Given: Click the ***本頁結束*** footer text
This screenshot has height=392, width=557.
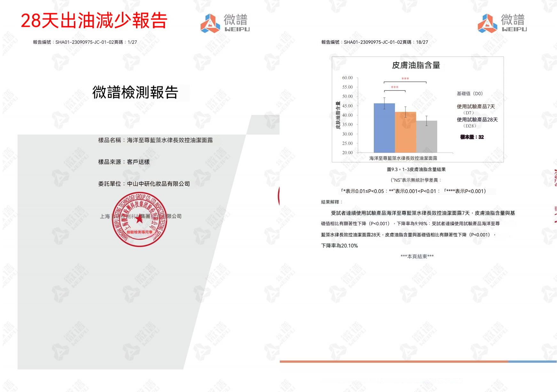Looking at the screenshot, I should pyautogui.click(x=417, y=256).
